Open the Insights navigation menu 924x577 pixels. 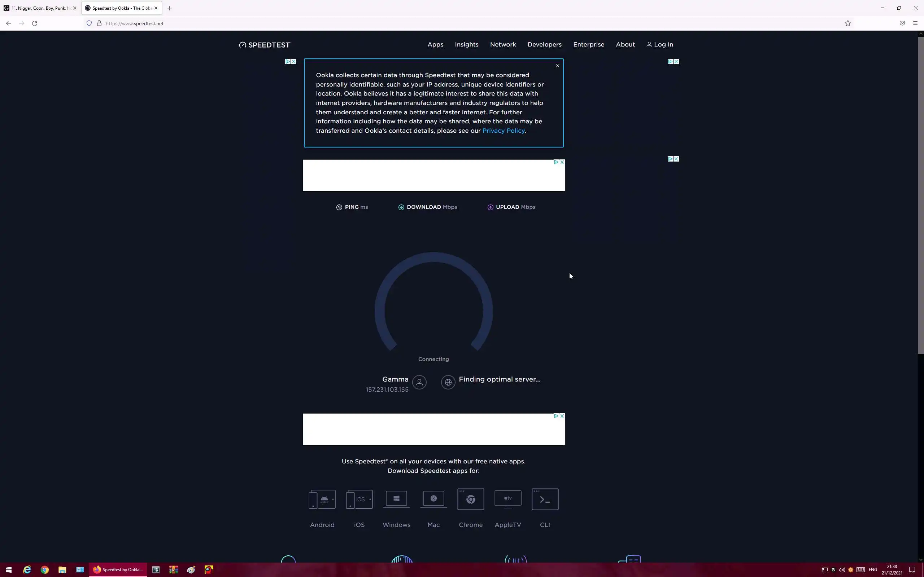point(466,44)
